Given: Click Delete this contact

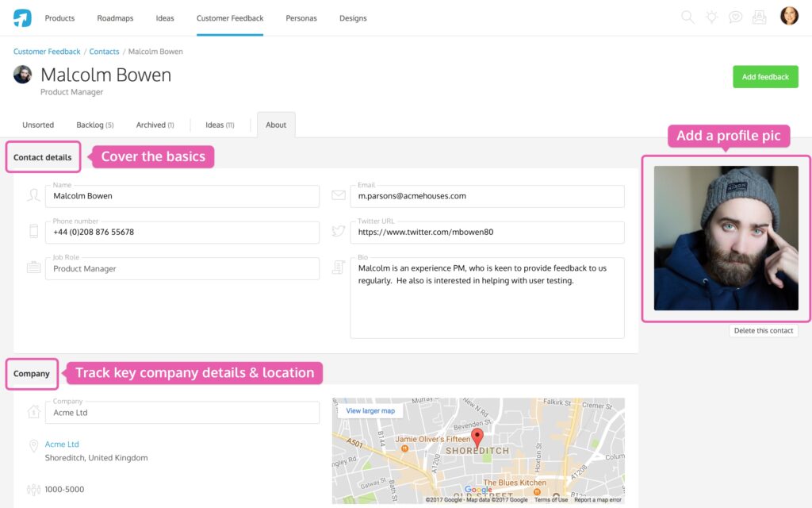Looking at the screenshot, I should pos(763,330).
